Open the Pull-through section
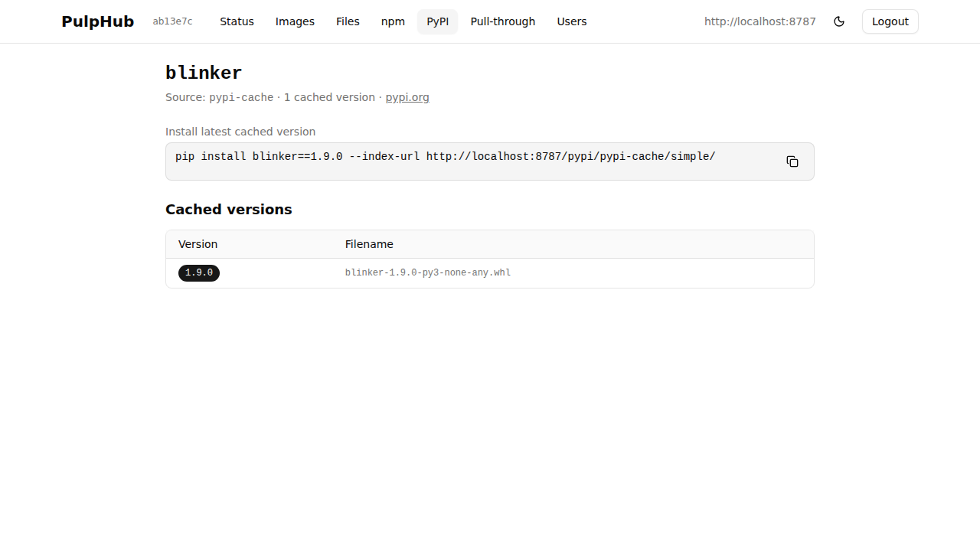The height and width of the screenshot is (551, 980). [x=502, y=21]
